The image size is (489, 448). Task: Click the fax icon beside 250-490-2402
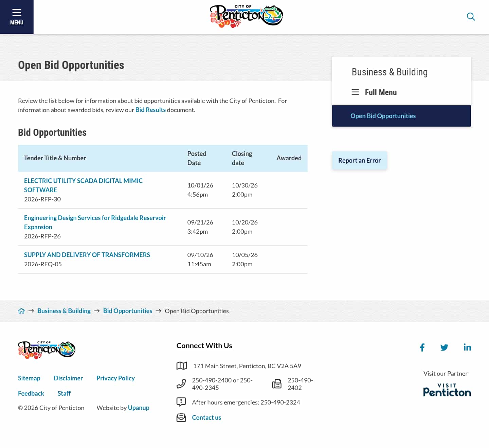[277, 384]
